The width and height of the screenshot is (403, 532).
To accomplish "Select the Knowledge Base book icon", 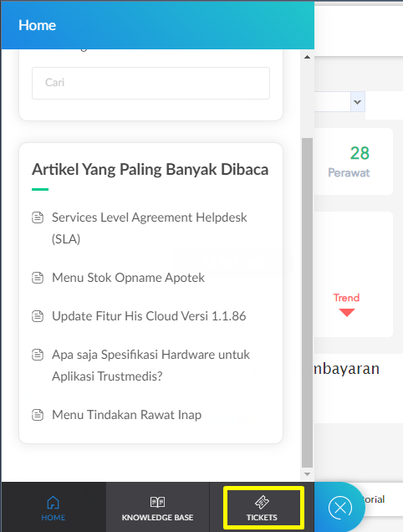I will pyautogui.click(x=157, y=502).
